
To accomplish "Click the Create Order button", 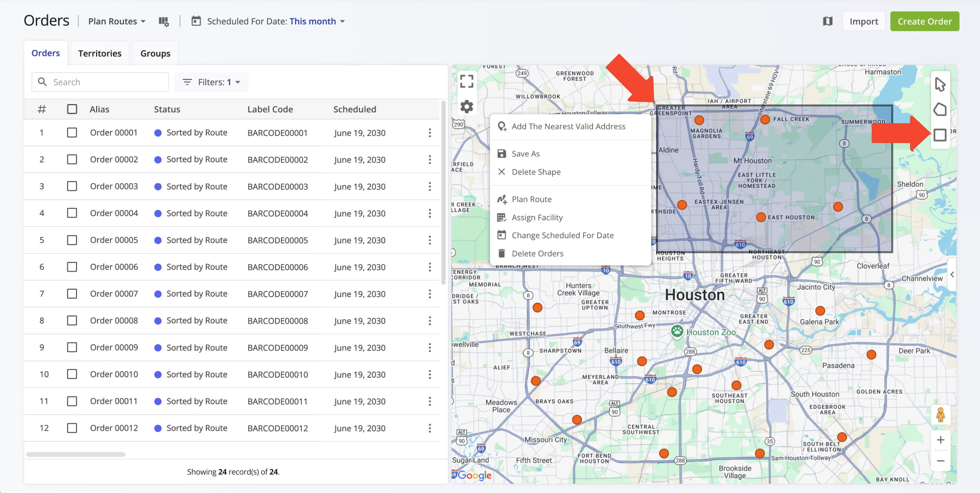I will [x=924, y=22].
